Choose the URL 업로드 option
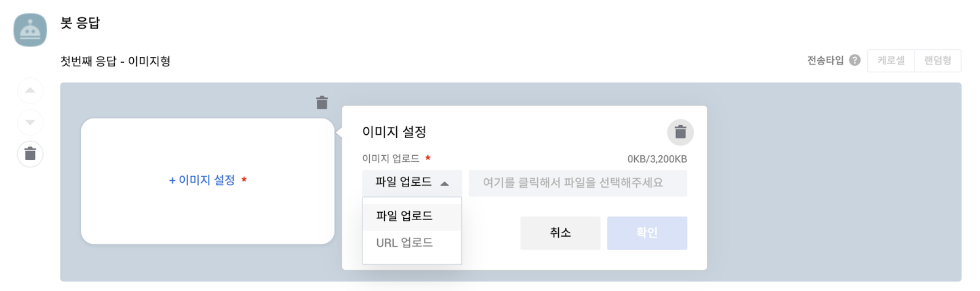 404,243
